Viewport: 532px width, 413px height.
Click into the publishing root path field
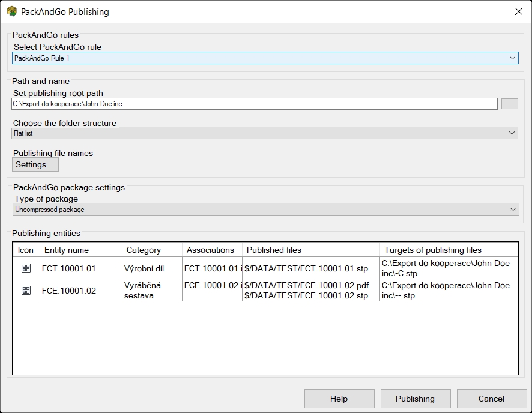tap(255, 104)
